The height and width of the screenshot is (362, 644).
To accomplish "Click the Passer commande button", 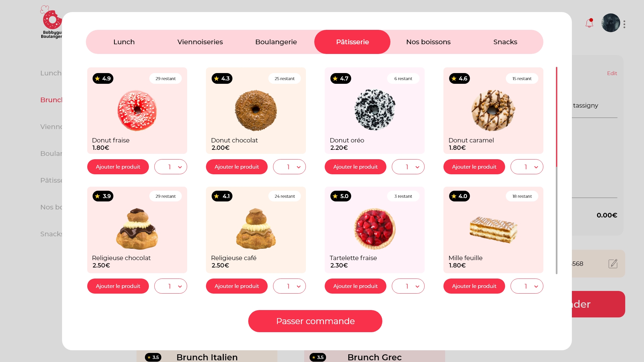I will [315, 321].
